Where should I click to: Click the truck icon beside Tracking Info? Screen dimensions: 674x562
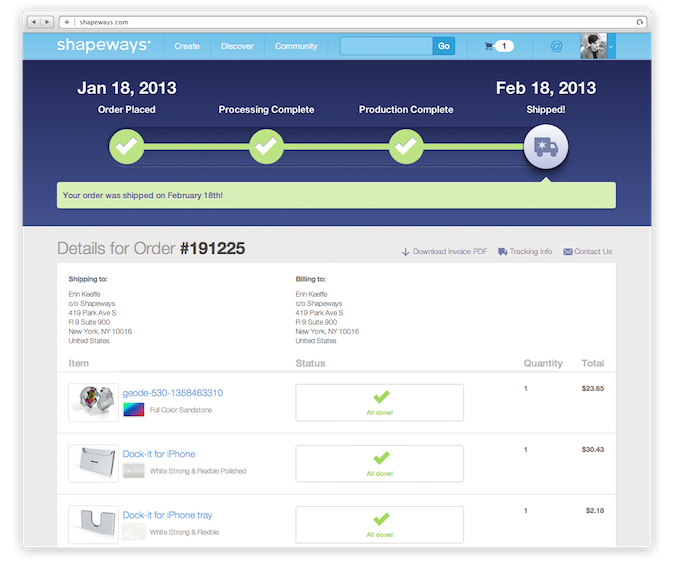tap(502, 252)
